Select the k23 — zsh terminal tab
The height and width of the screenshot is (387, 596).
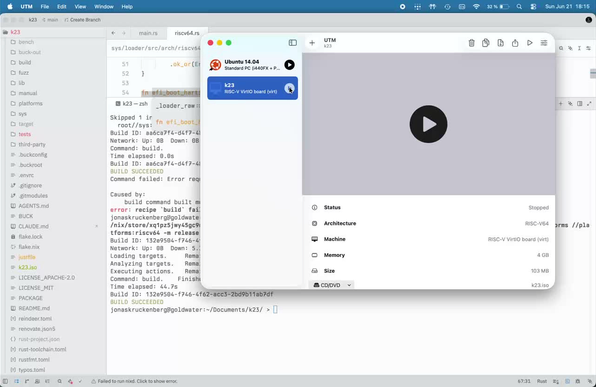click(x=132, y=103)
